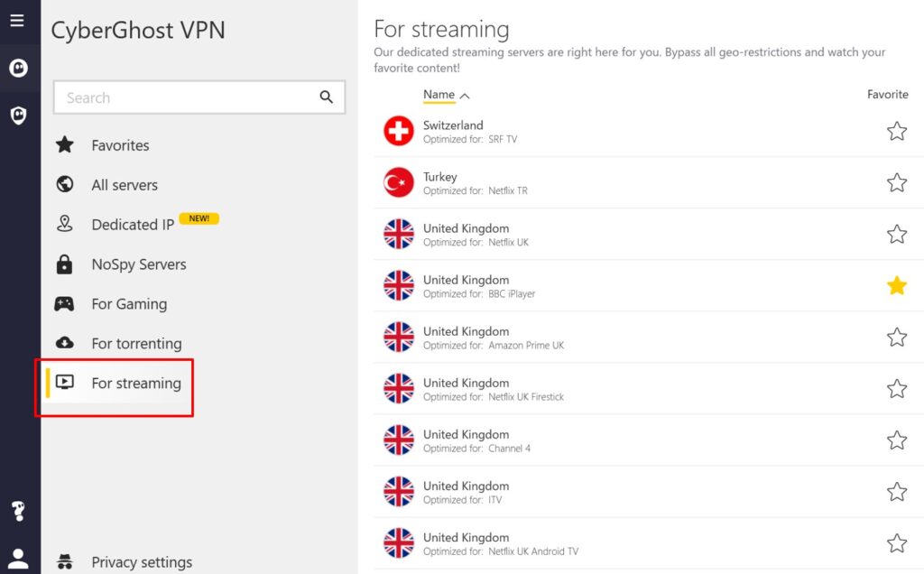This screenshot has width=924, height=574.
Task: Sort servers by the Name column arrow
Action: 465,96
